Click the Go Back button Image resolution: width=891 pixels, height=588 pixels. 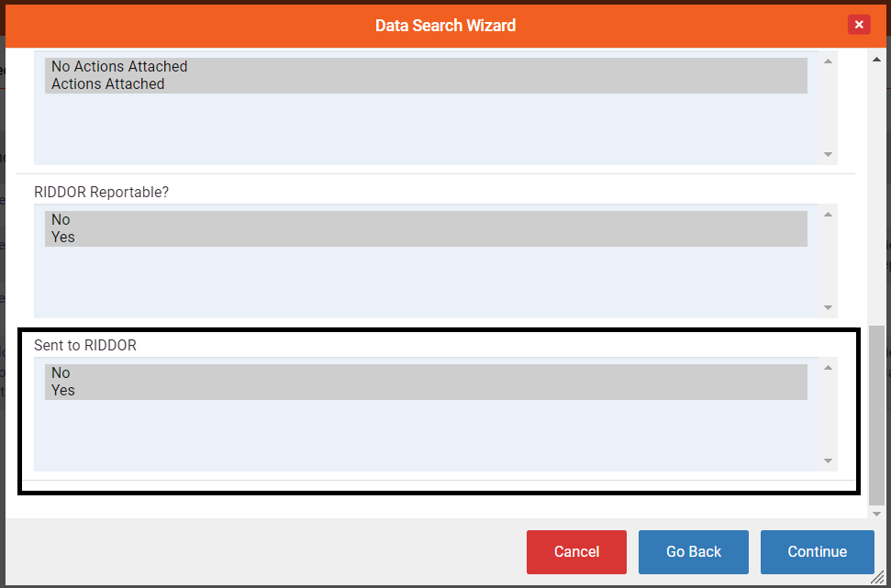(693, 551)
